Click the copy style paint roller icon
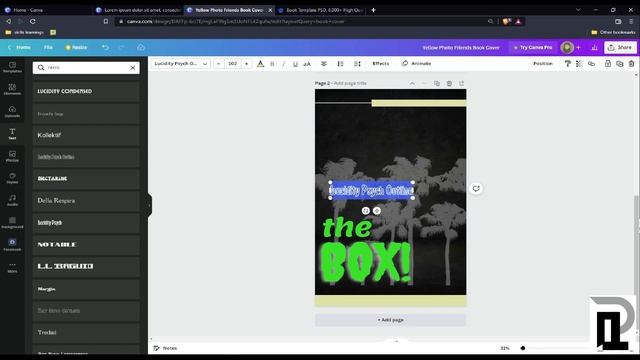 tap(567, 64)
